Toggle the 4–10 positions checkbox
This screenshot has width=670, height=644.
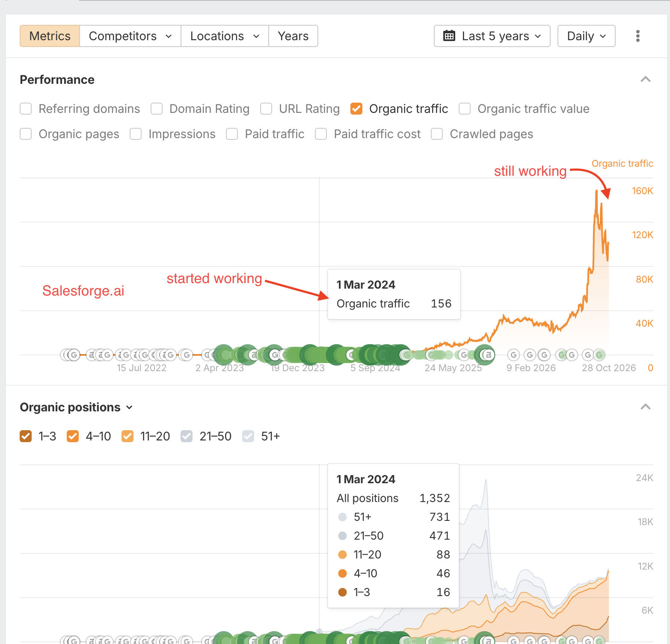(73, 436)
